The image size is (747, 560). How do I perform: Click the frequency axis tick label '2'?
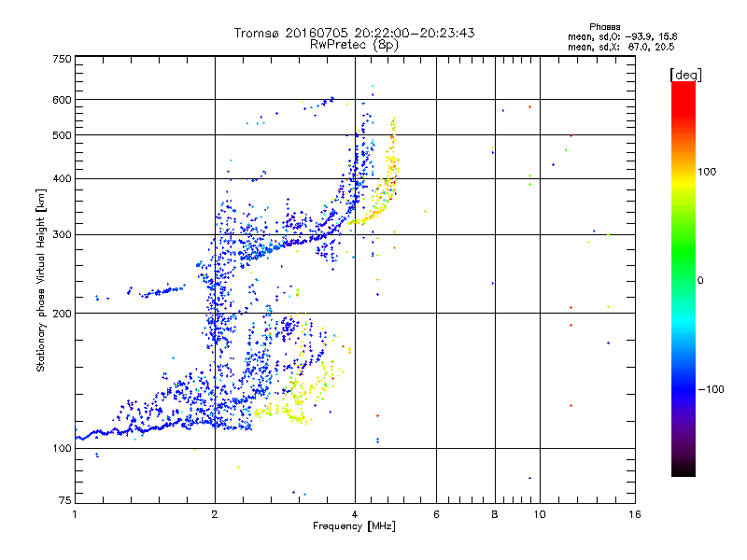(x=215, y=514)
